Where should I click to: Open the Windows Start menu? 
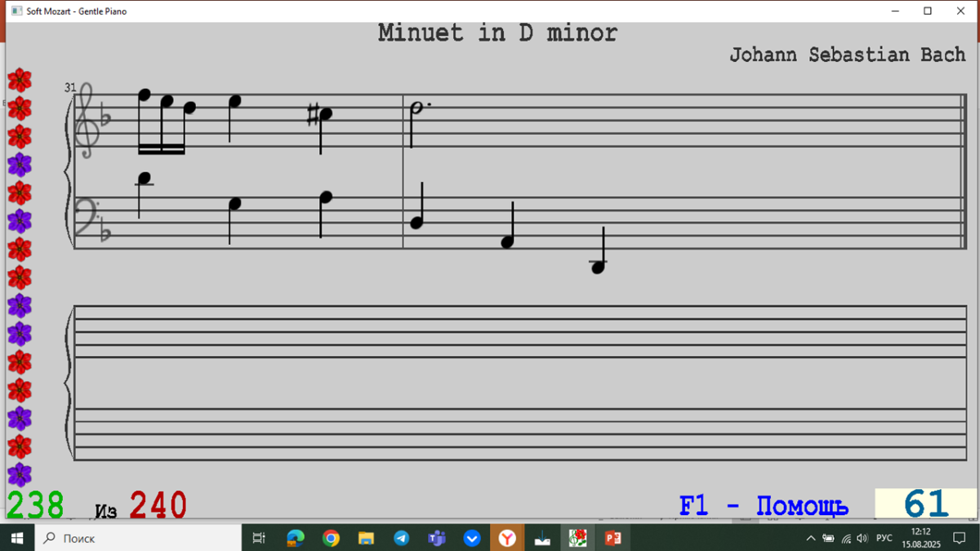(x=18, y=538)
